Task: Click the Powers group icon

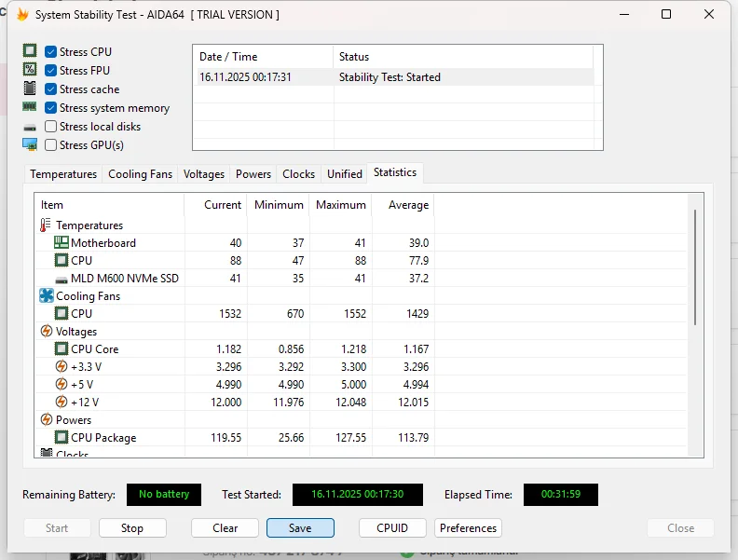Action: [47, 419]
